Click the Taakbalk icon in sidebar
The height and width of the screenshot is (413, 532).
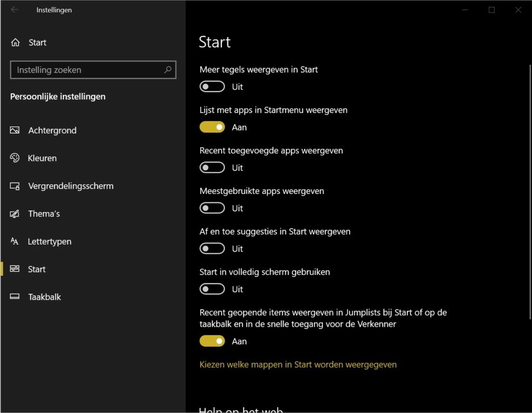[15, 296]
